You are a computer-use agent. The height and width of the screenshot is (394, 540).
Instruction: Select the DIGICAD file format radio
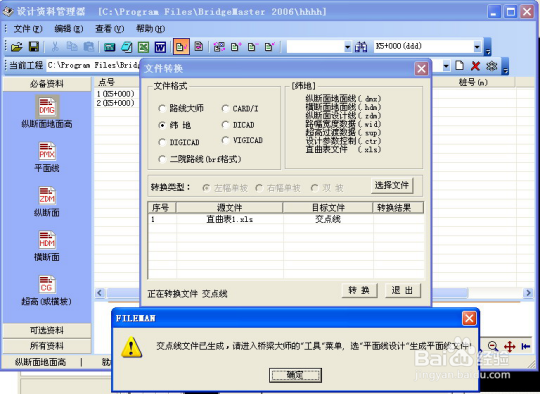(162, 142)
